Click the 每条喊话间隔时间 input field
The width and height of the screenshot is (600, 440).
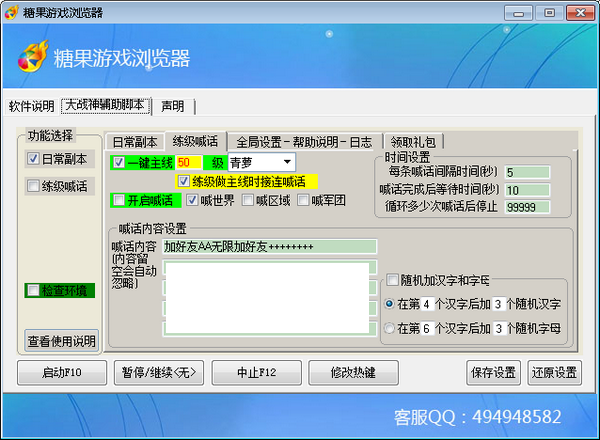526,172
